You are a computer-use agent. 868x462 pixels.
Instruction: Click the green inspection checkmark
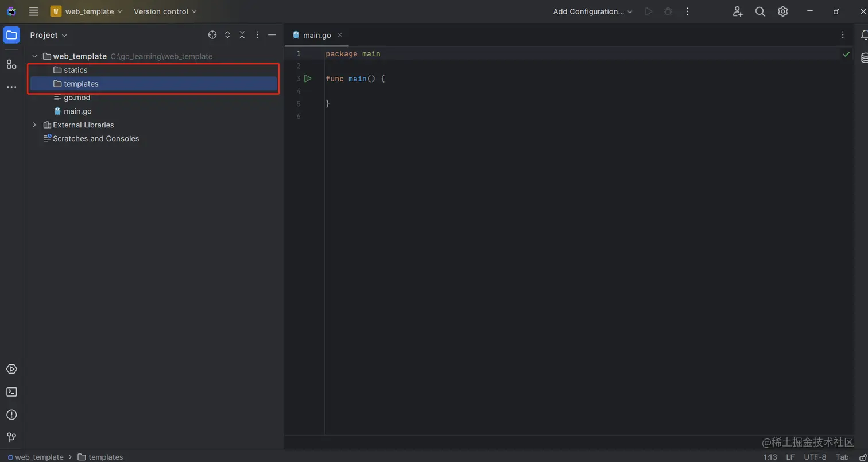coord(846,54)
